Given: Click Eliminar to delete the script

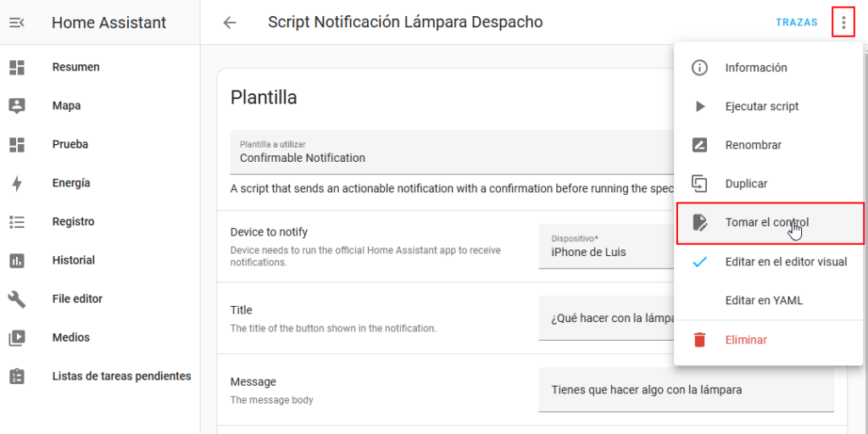Looking at the screenshot, I should (x=746, y=340).
